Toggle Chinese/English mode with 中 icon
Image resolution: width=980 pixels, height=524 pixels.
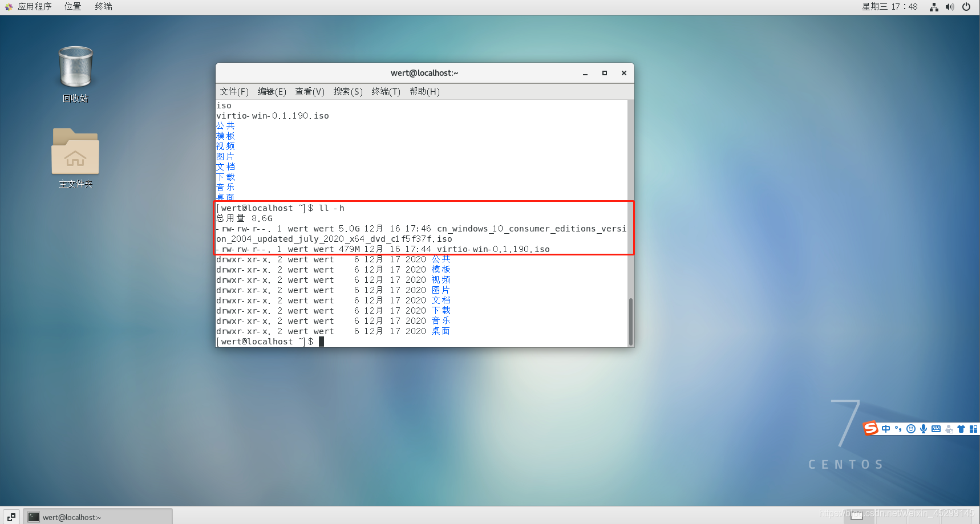(x=886, y=429)
